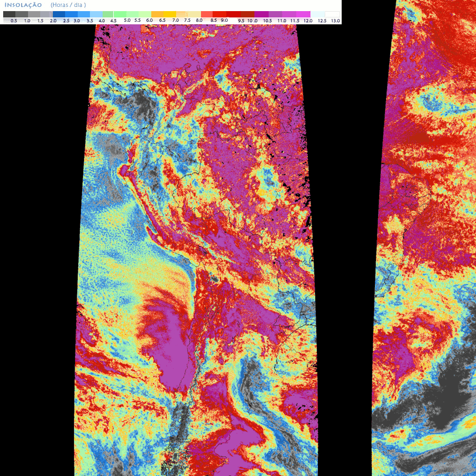The image size is (476, 476).
Task: Select the '5.0' legend value
Action: (x=127, y=20)
